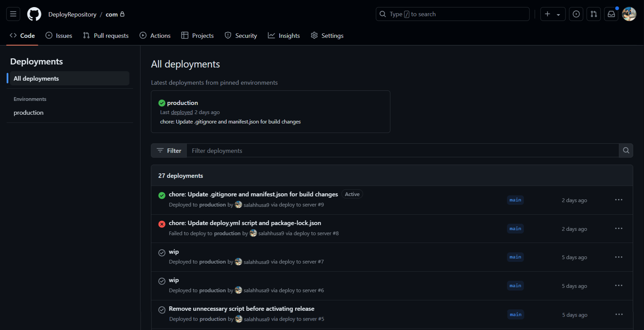Click salahhusa9 avatar on deployment #9

point(238,204)
